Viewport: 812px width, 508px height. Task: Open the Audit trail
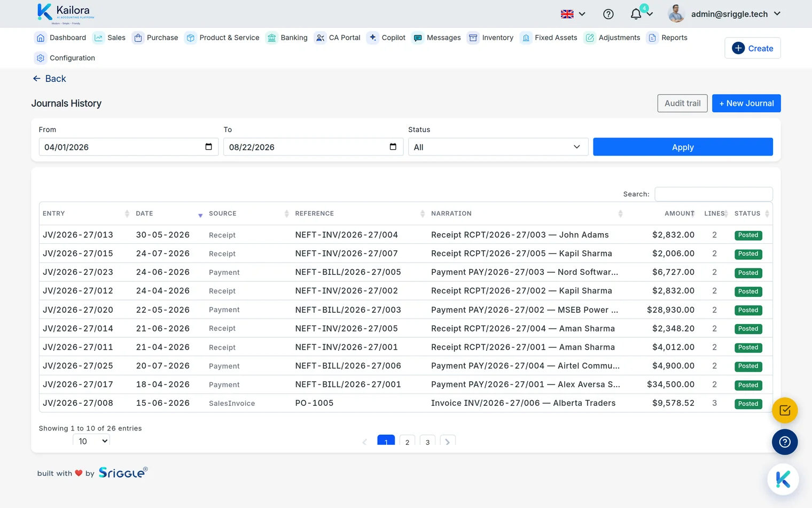pyautogui.click(x=682, y=103)
